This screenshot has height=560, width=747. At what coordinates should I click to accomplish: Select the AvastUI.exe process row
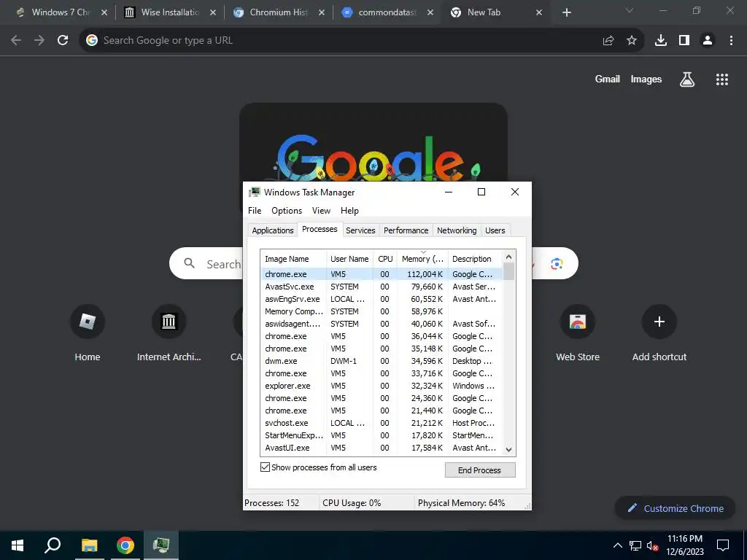(x=382, y=448)
